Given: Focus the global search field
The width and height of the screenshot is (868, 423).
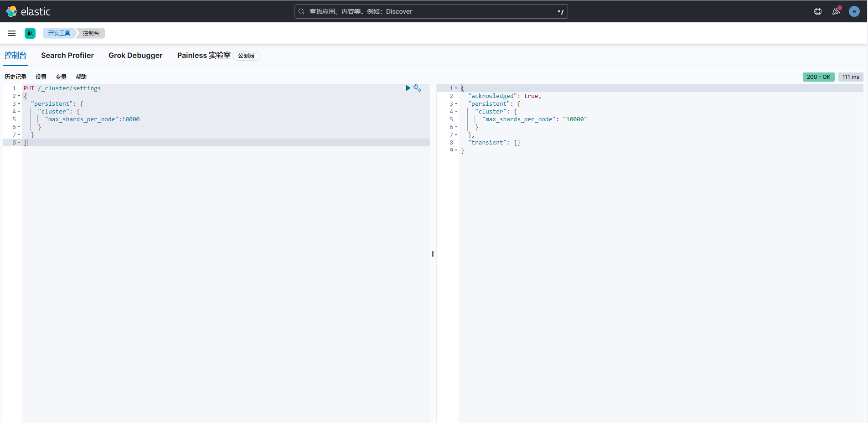Looking at the screenshot, I should (x=431, y=11).
